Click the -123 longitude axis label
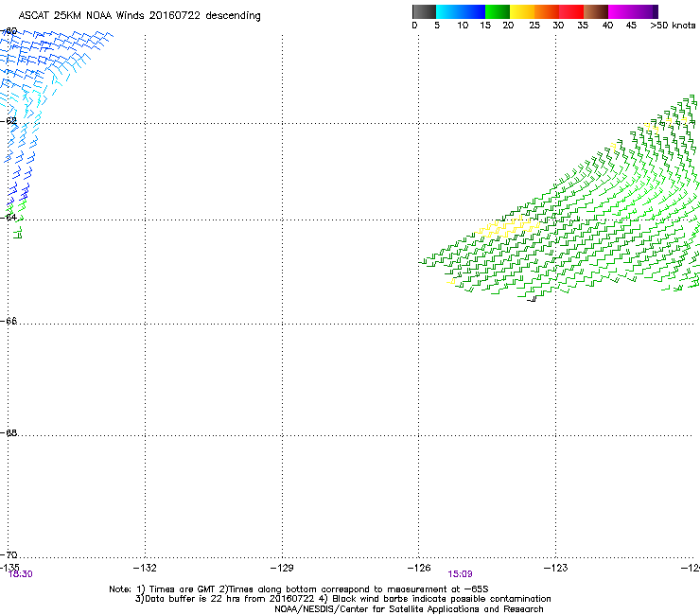 pos(556,568)
